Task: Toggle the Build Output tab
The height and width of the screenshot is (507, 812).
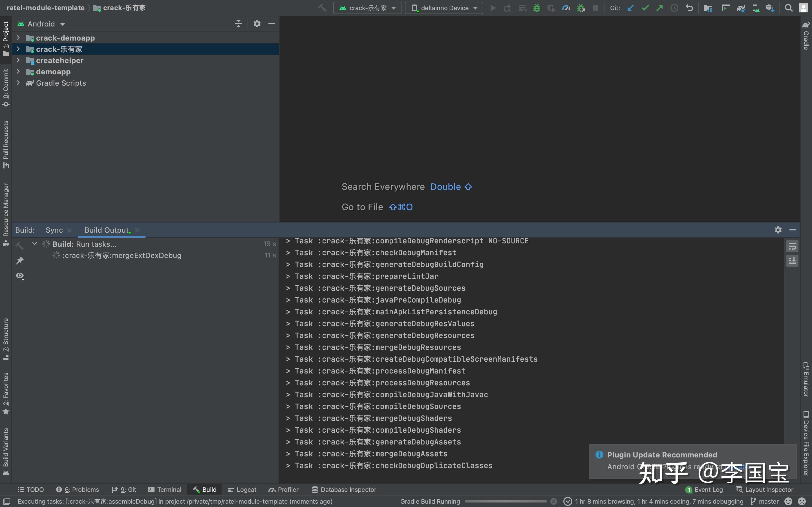Action: [107, 230]
